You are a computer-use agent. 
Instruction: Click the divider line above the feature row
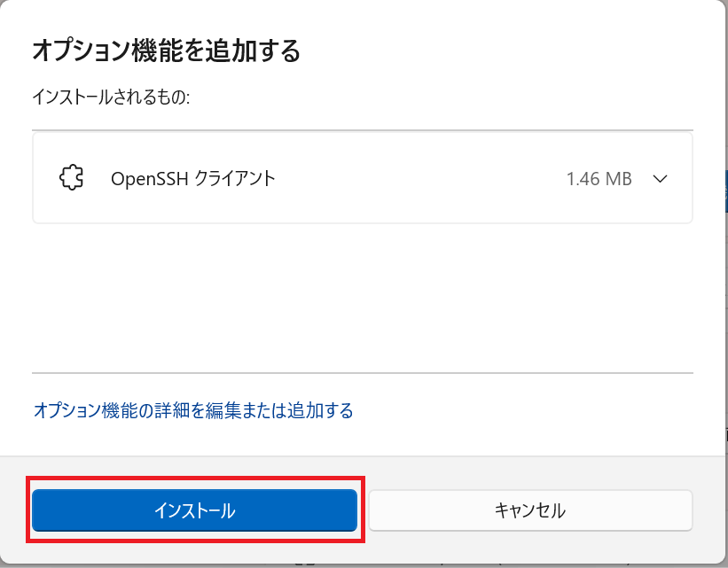pyautogui.click(x=362, y=132)
